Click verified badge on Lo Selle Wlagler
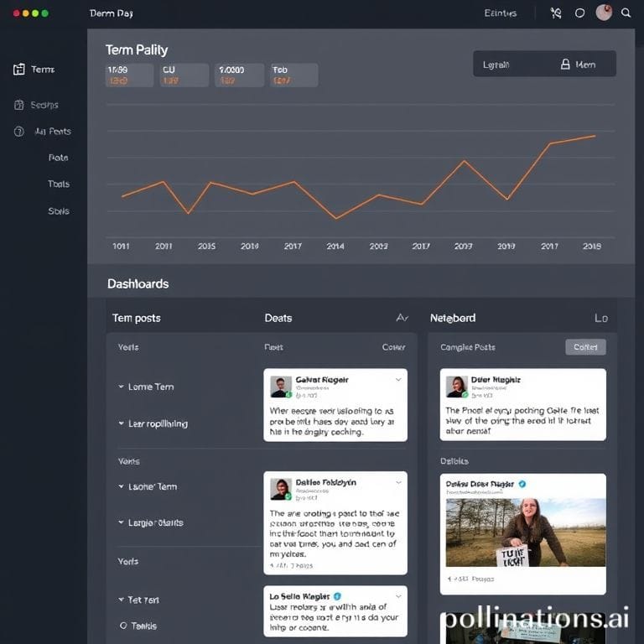The image size is (644, 644). 337,596
